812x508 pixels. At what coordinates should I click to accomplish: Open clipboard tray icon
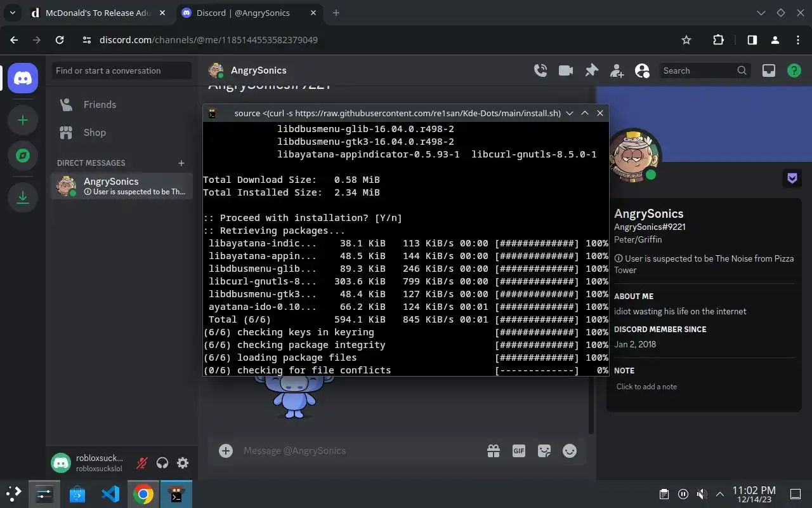click(664, 494)
